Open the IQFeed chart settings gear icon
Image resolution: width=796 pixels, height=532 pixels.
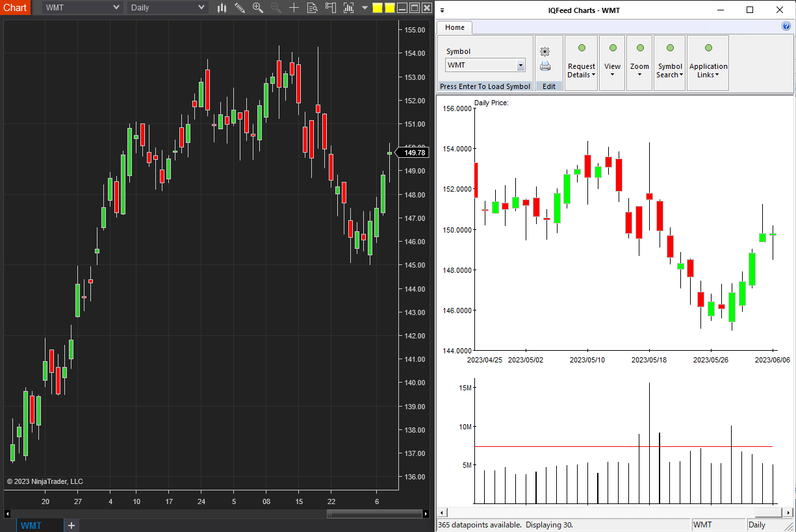(x=545, y=51)
